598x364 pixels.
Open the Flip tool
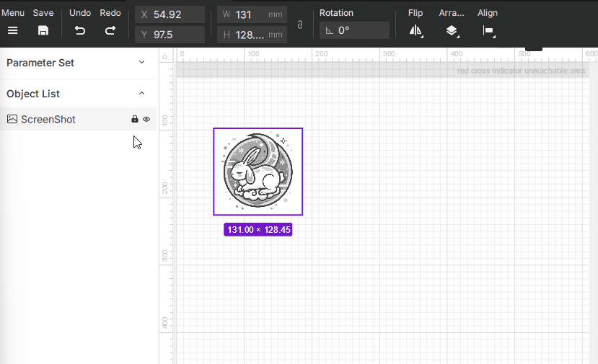[x=415, y=30]
